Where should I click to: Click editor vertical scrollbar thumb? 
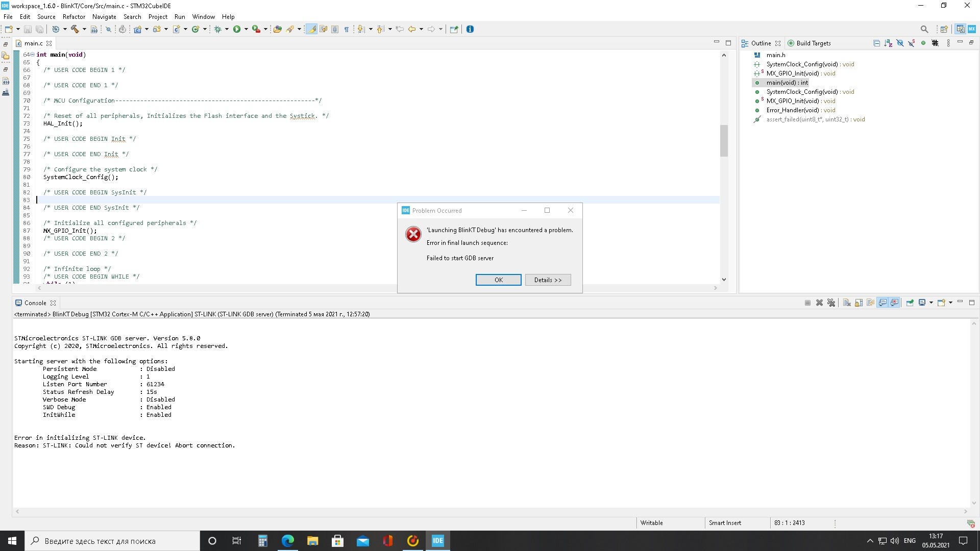(x=724, y=141)
